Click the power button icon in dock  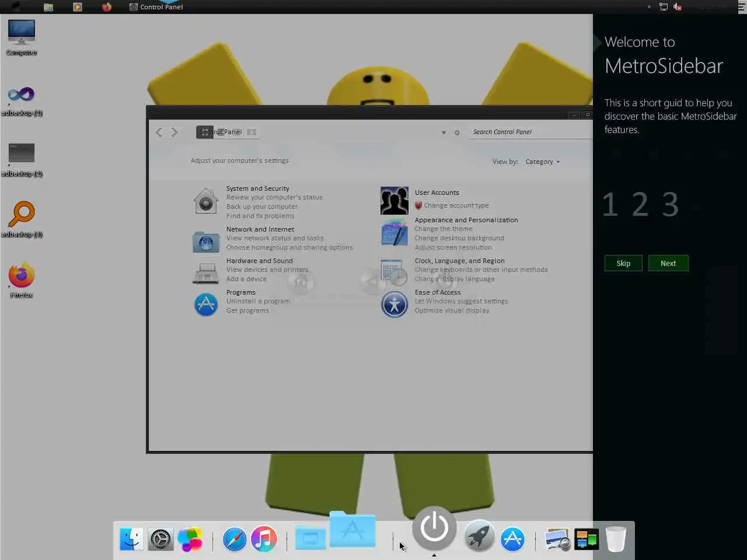pos(434,527)
